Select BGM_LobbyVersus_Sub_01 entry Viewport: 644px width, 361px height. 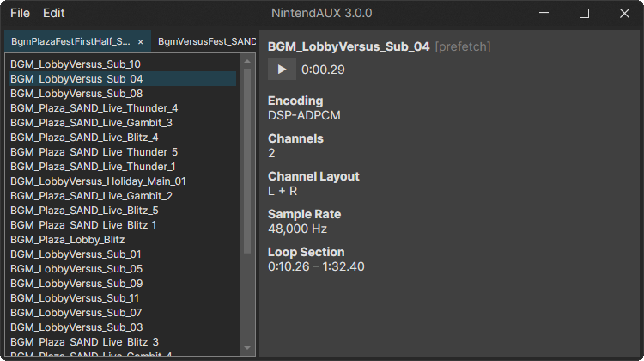pos(123,254)
